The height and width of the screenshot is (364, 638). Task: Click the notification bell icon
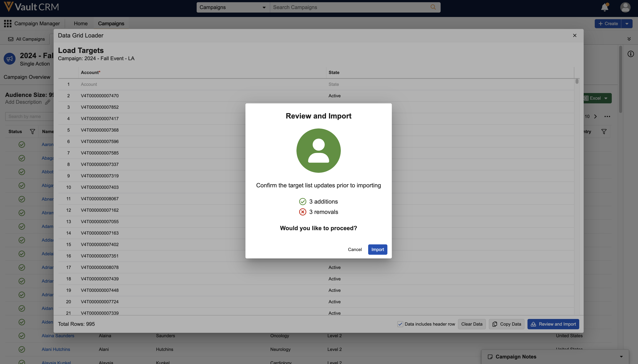point(605,7)
